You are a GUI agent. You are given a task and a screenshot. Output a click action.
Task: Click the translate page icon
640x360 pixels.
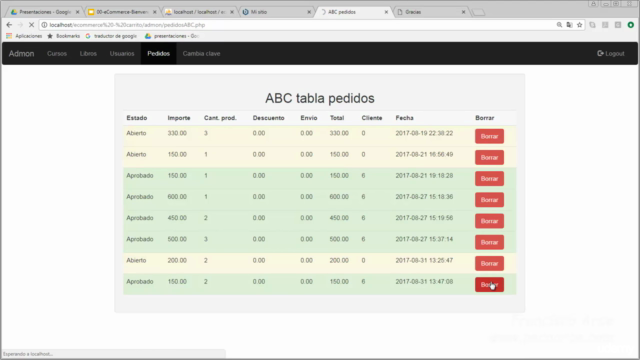[569, 25]
